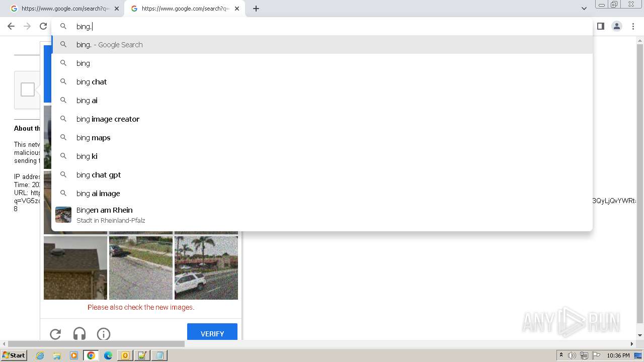Select the captcha tile with white SUV and palms
The height and width of the screenshot is (362, 644).
point(206,268)
